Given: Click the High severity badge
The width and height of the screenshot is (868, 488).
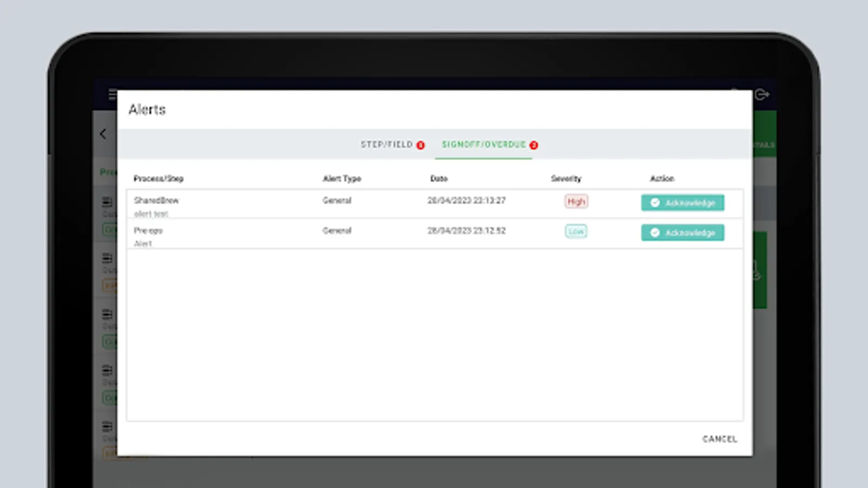Looking at the screenshot, I should point(576,202).
